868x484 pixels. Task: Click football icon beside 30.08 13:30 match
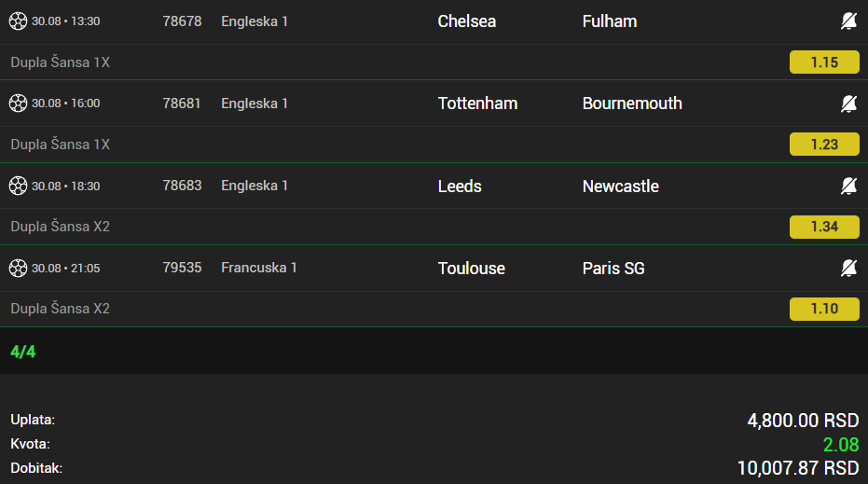point(18,21)
